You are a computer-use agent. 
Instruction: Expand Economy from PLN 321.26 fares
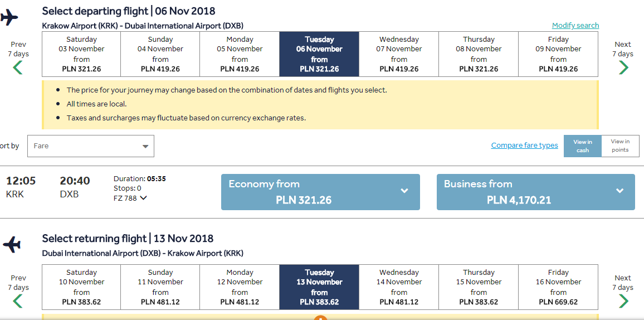pos(320,192)
